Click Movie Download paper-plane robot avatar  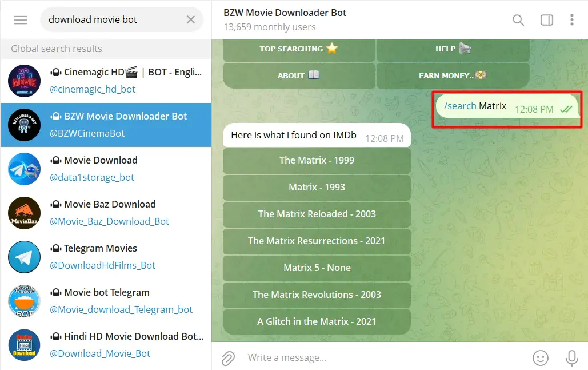25,169
